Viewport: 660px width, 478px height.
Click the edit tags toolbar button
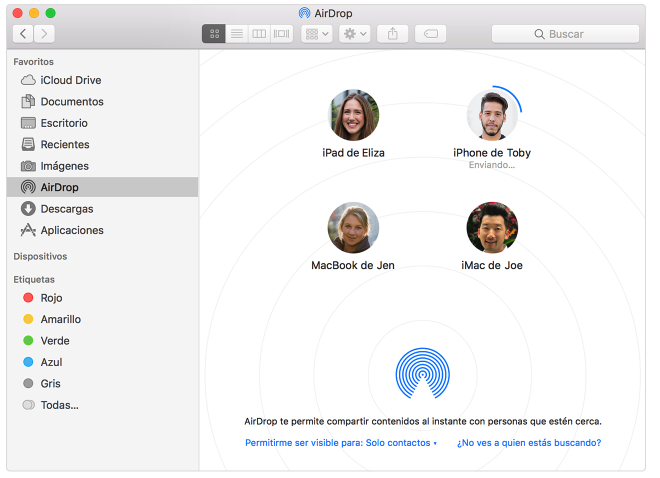pyautogui.click(x=431, y=34)
